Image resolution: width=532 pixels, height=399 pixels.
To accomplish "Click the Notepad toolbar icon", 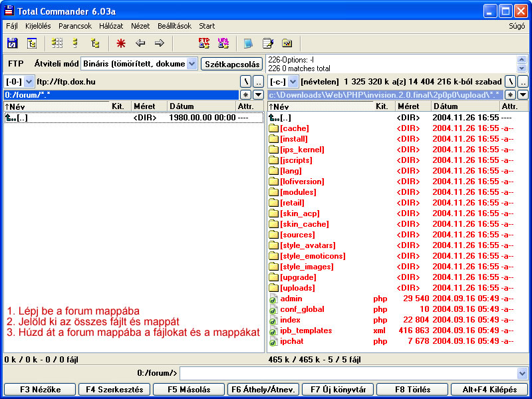I will tap(268, 43).
